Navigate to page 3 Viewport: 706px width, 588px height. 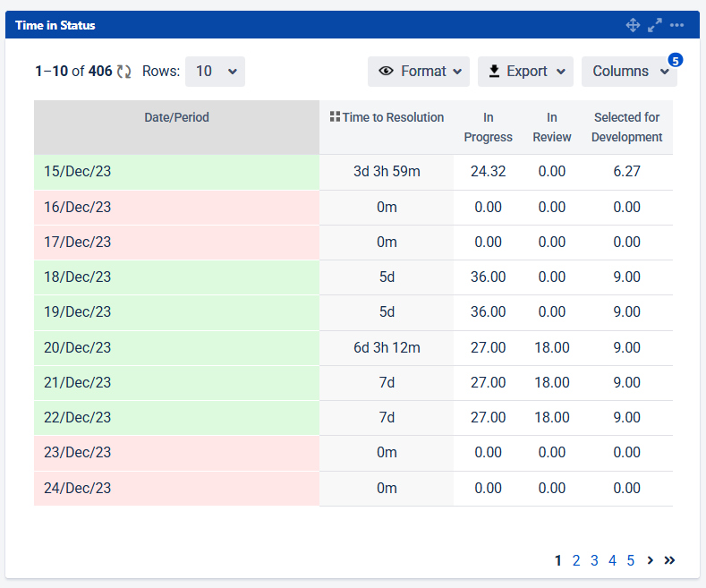pos(594,560)
